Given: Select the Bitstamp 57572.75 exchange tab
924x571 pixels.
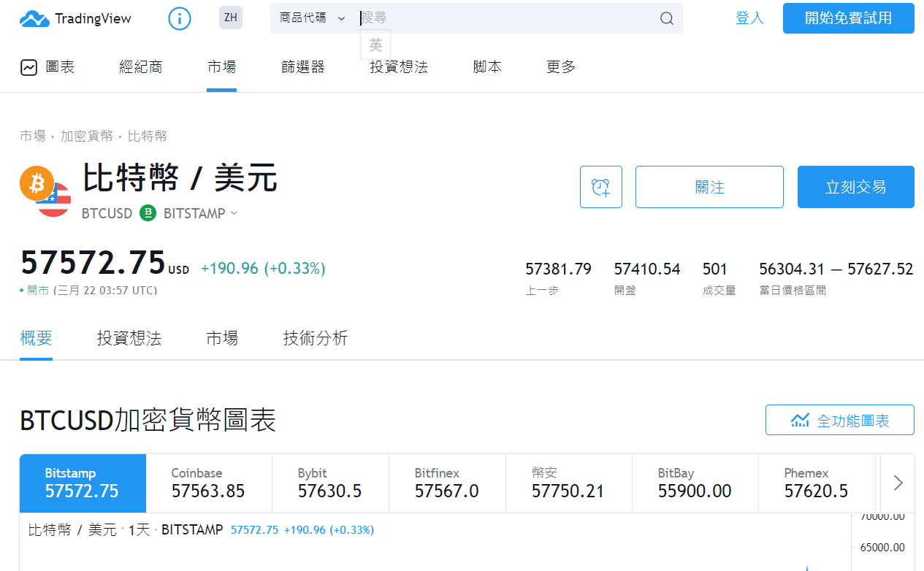Looking at the screenshot, I should (83, 483).
